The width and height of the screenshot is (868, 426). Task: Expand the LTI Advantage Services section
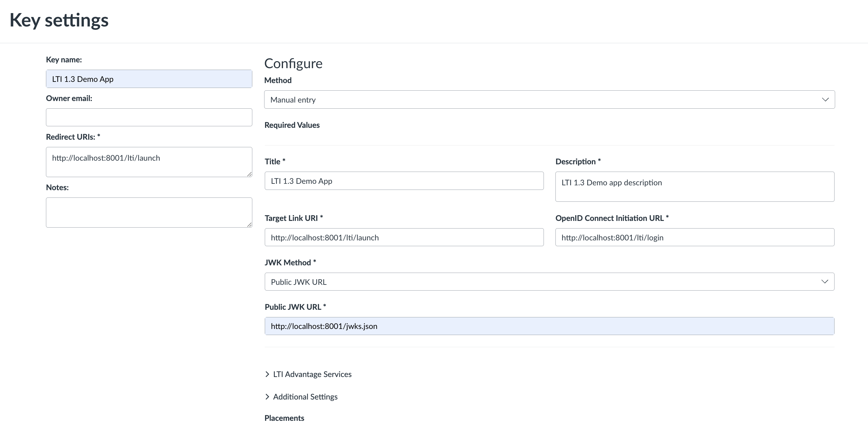point(312,374)
